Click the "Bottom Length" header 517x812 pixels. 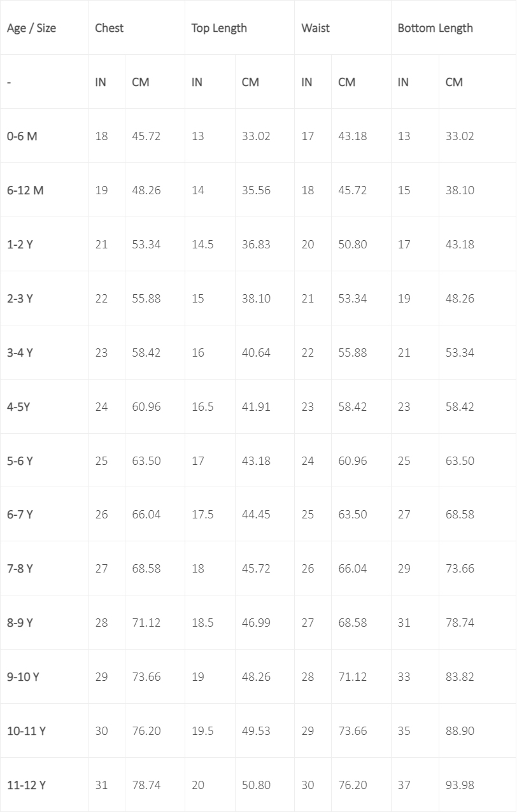point(435,28)
